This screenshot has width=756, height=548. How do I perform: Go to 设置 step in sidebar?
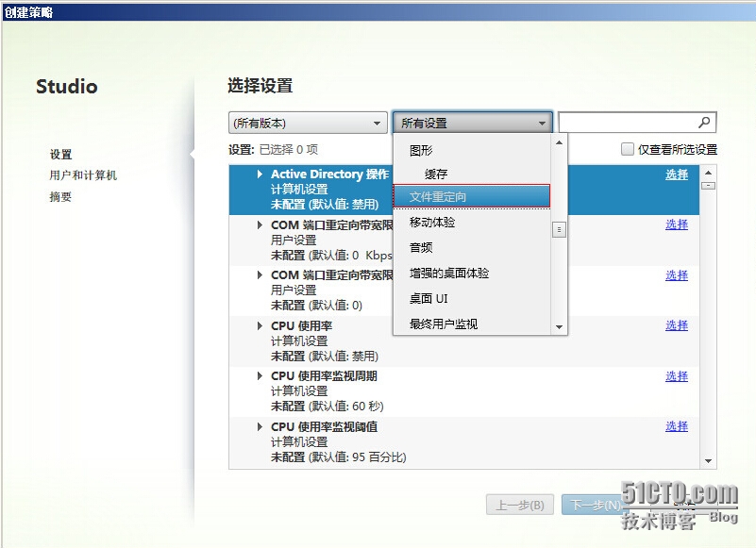60,155
